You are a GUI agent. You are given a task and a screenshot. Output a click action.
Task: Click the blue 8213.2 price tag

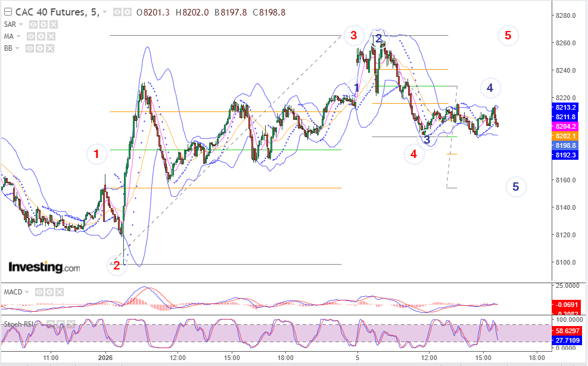pos(564,107)
